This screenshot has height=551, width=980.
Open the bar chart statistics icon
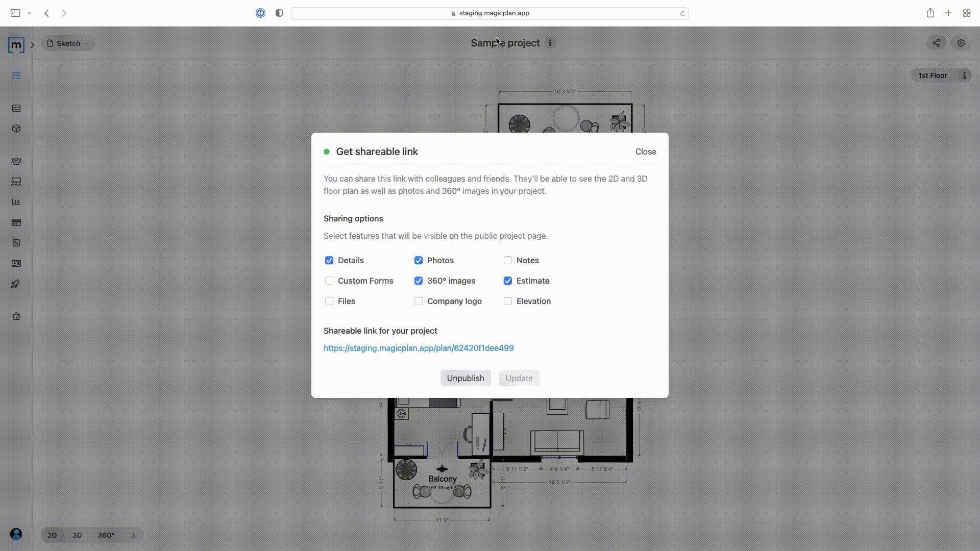point(16,202)
